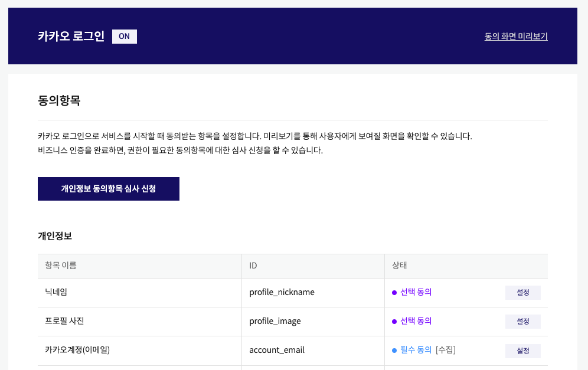The width and height of the screenshot is (588, 370).
Task: Click the blue status dot in email row
Action: (x=394, y=351)
